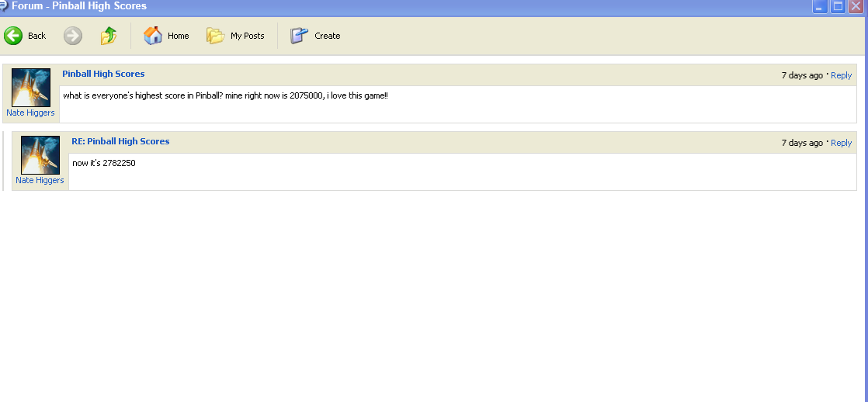Click the grey Forward arrow icon
The height and width of the screenshot is (402, 868).
pos(72,36)
